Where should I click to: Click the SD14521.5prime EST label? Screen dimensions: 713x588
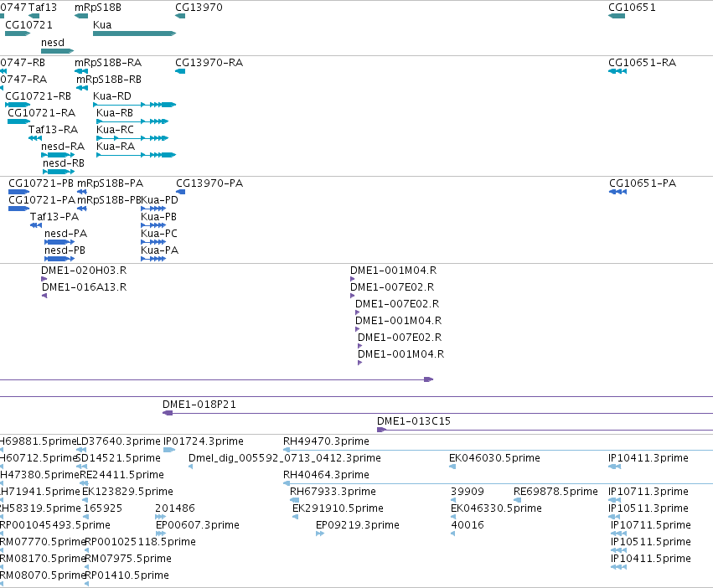118,458
